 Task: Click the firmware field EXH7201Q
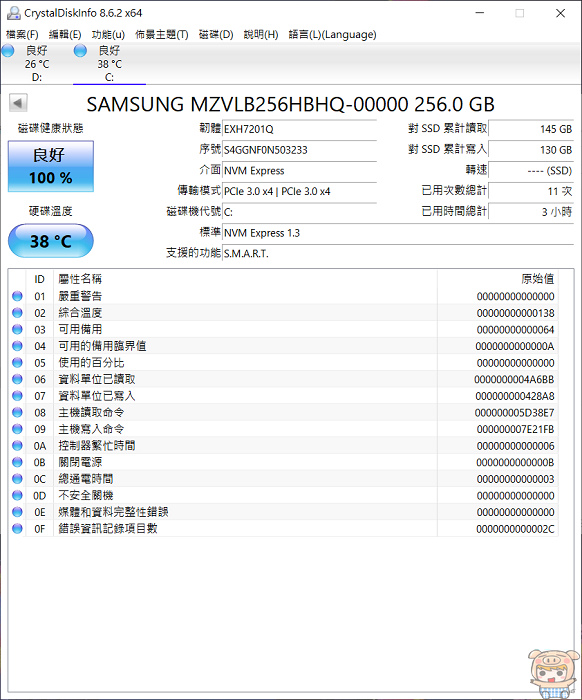(x=299, y=129)
